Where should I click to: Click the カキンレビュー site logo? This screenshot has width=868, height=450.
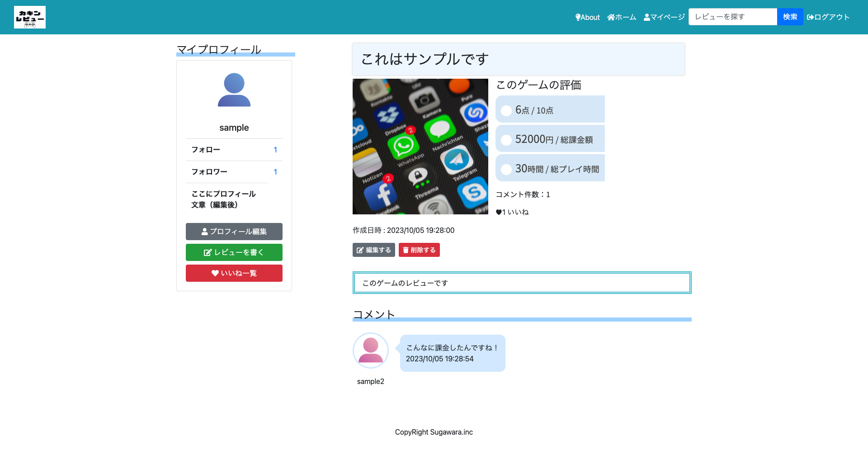pyautogui.click(x=29, y=17)
